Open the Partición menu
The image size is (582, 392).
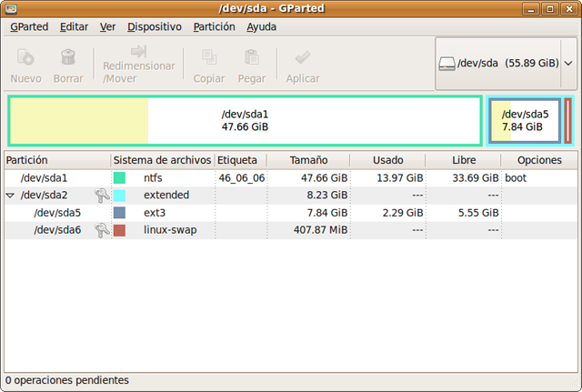[215, 27]
